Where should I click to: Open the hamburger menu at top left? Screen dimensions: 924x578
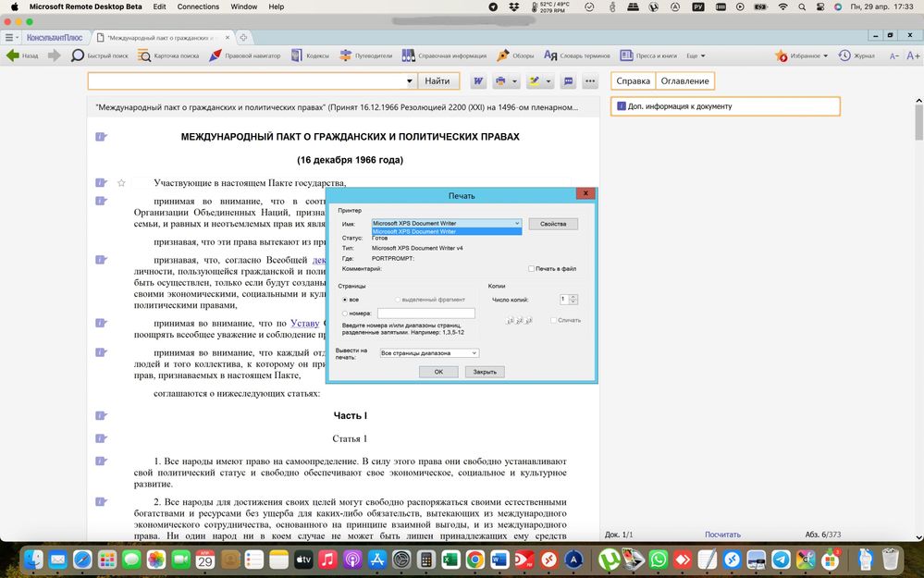9,37
